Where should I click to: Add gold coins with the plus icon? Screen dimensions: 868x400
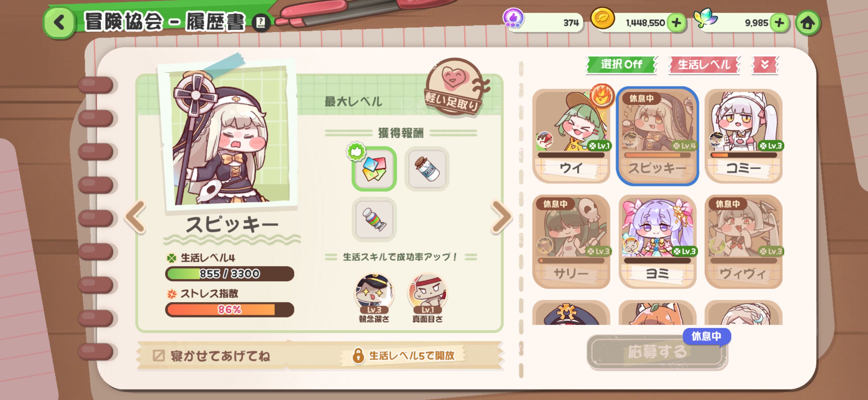coord(676,23)
